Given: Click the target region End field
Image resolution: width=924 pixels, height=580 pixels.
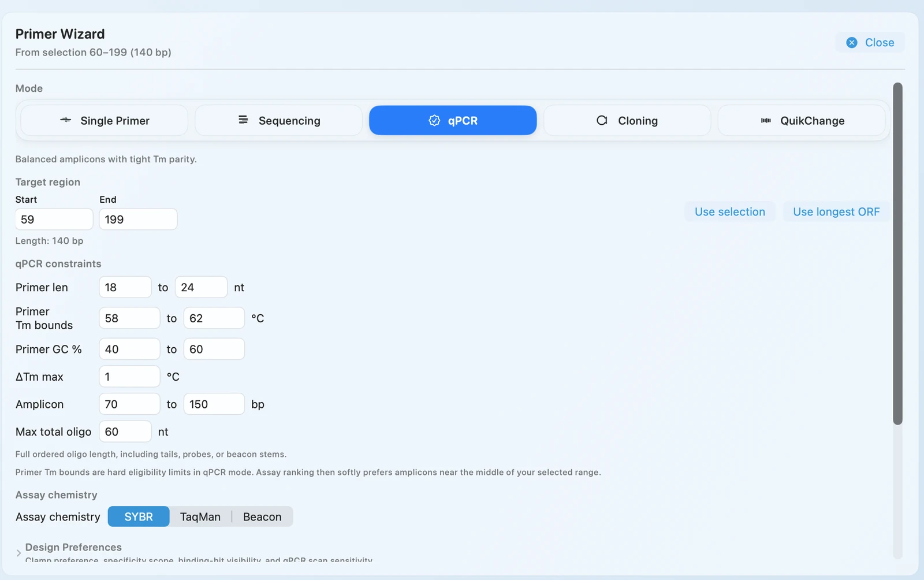Looking at the screenshot, I should pyautogui.click(x=138, y=220).
